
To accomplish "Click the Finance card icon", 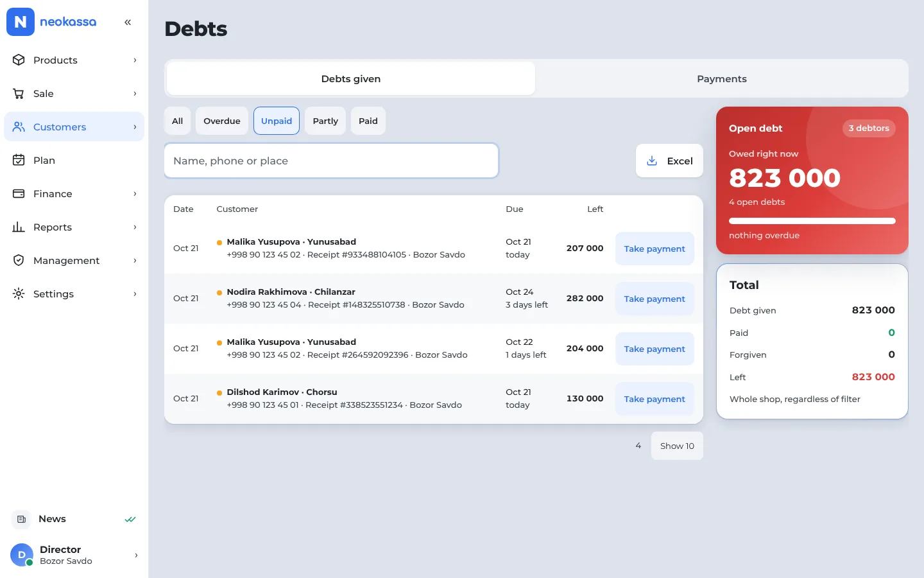I will 19,193.
